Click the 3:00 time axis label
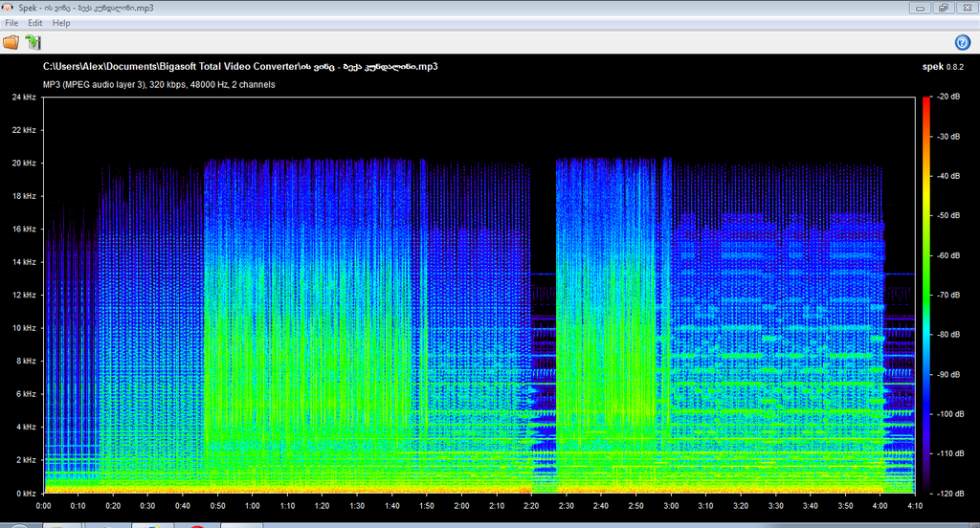Image resolution: width=980 pixels, height=528 pixels. [x=671, y=505]
